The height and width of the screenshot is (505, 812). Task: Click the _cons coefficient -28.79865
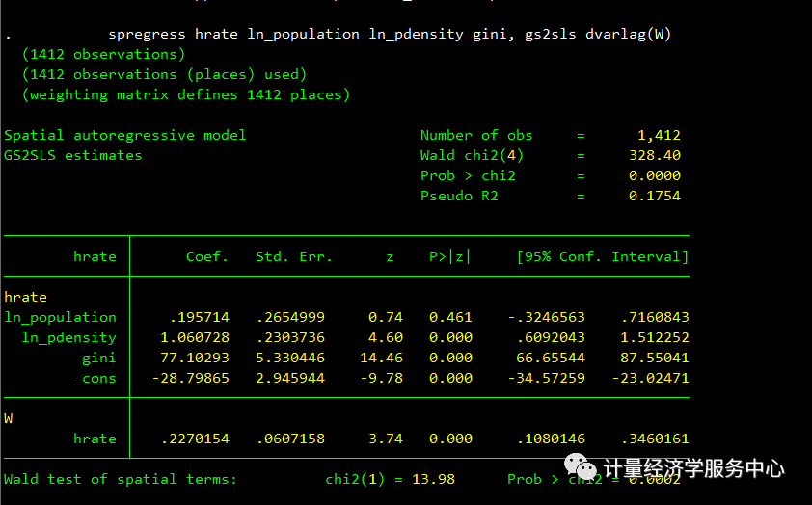point(191,378)
